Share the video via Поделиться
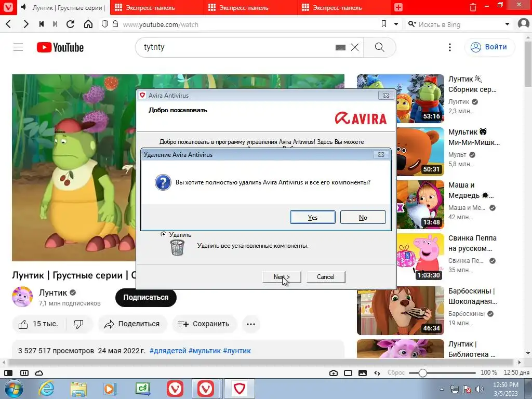 [x=132, y=324]
